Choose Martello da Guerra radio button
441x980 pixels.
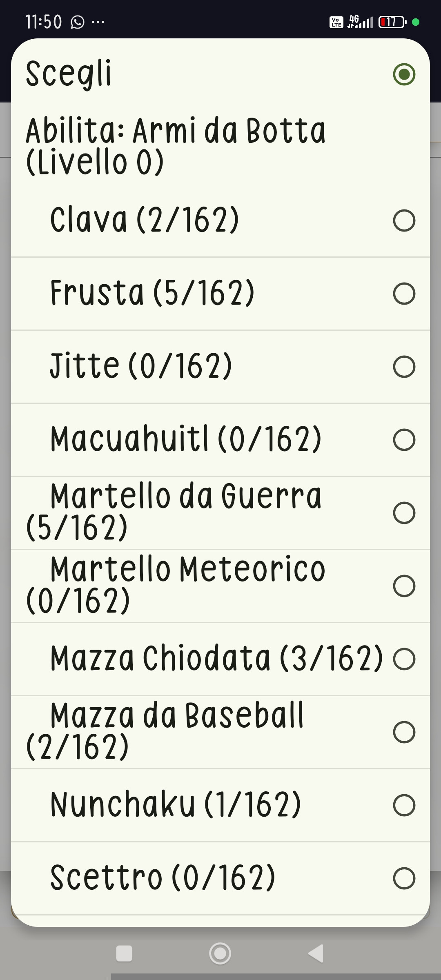pos(404,513)
